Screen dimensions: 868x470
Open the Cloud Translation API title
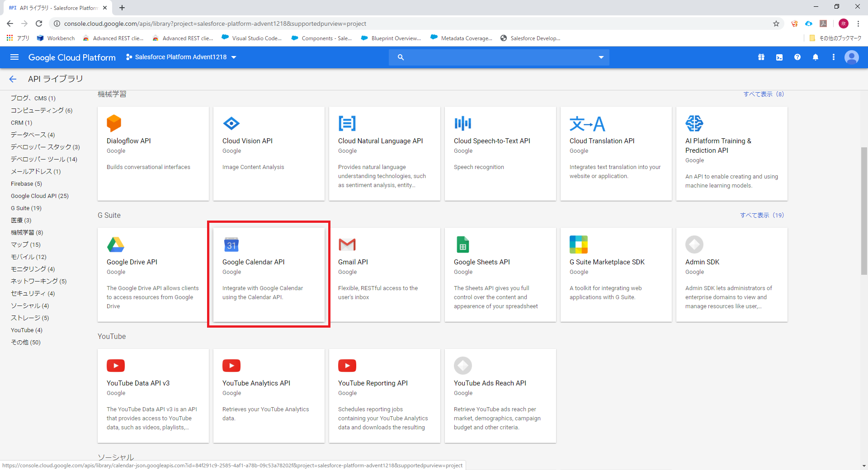(x=602, y=141)
